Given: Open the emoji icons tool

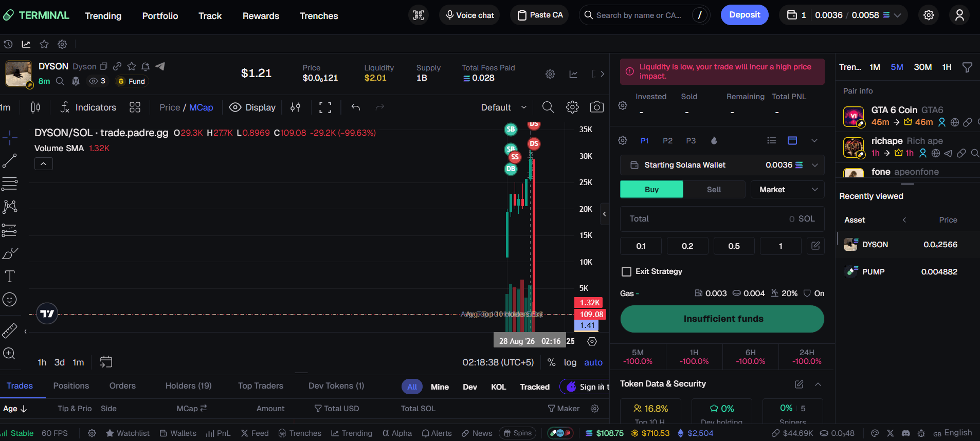Looking at the screenshot, I should click(10, 299).
